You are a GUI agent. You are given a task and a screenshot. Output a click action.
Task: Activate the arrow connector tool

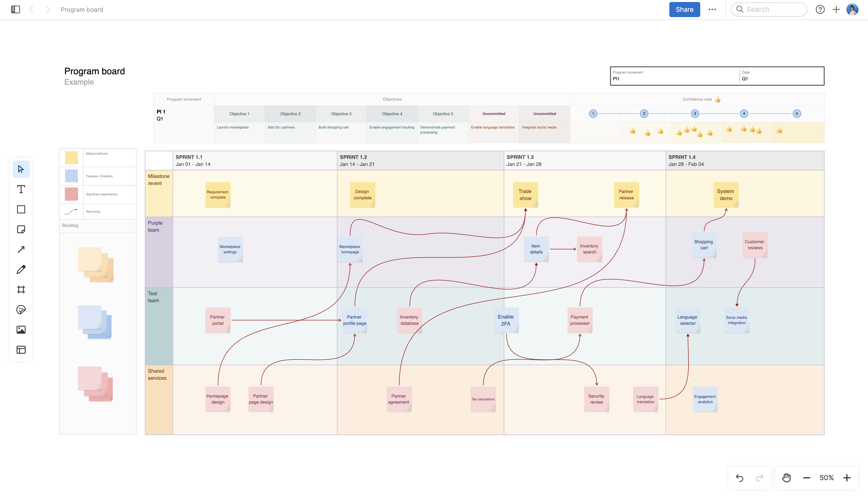pos(21,249)
